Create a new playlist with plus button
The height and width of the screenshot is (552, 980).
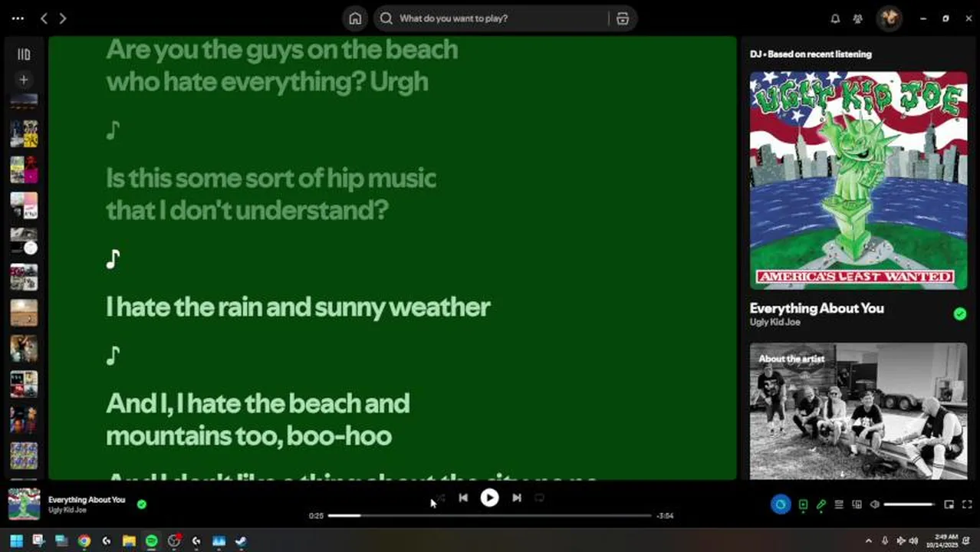click(24, 80)
